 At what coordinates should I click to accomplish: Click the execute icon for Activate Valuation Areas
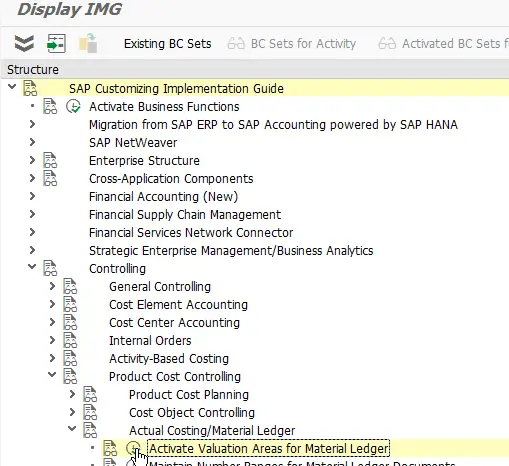(133, 448)
